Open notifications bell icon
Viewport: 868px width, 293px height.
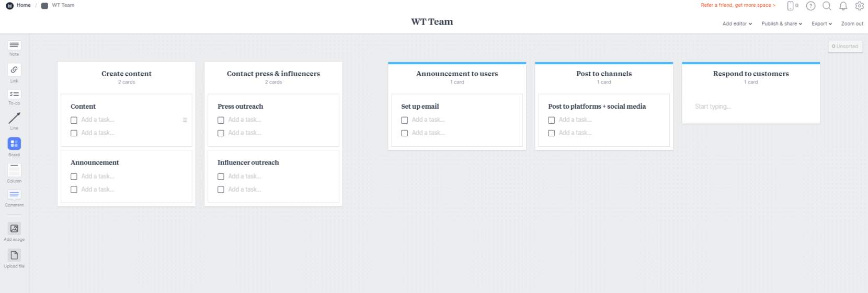[843, 6]
